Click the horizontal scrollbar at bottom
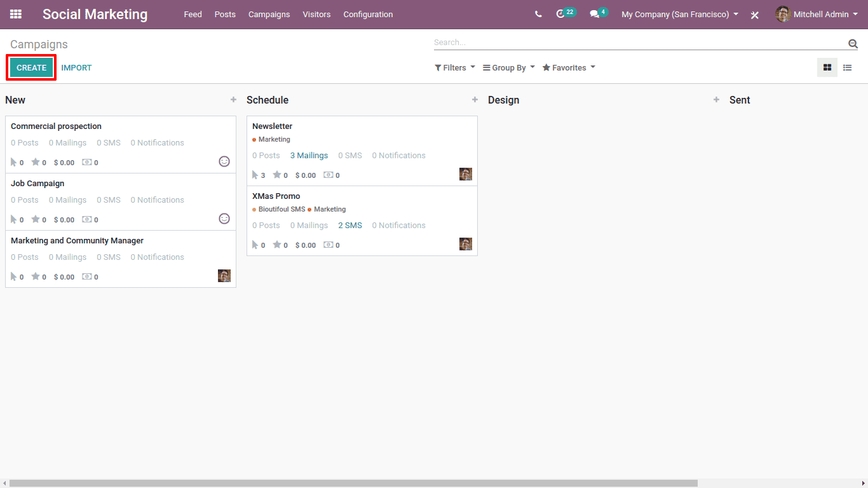868x488 pixels. click(x=353, y=484)
